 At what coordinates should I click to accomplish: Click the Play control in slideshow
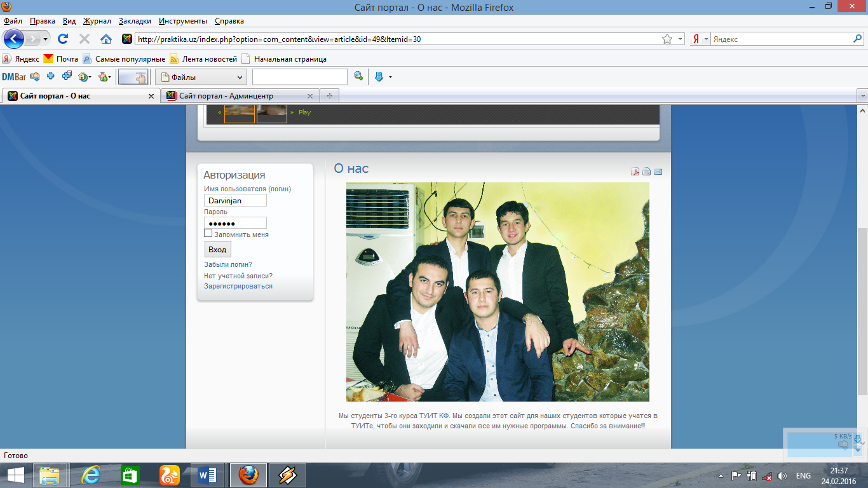304,112
